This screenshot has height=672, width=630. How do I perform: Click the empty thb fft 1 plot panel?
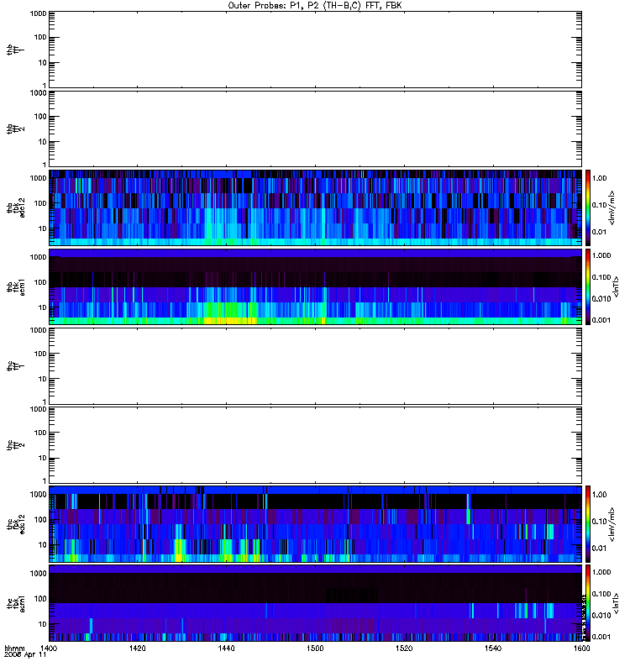316,50
